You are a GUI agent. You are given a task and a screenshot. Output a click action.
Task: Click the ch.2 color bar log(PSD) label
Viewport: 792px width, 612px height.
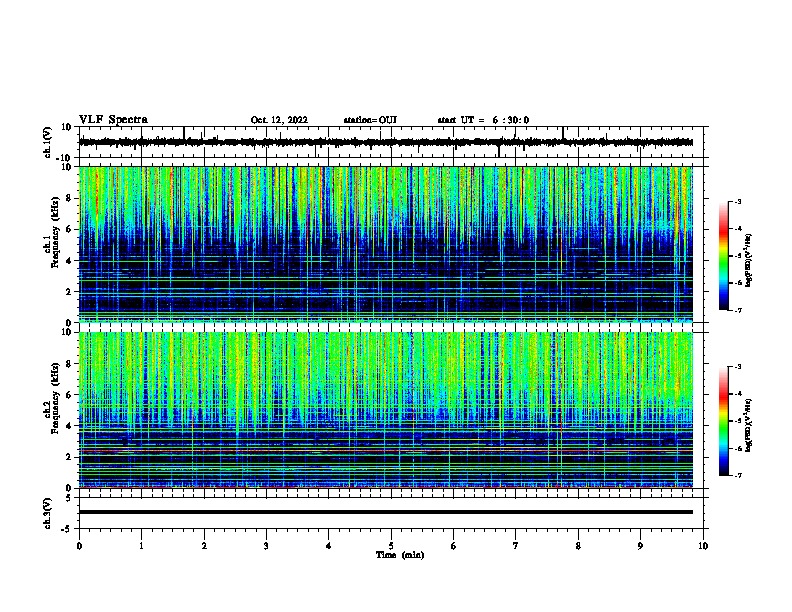click(748, 425)
